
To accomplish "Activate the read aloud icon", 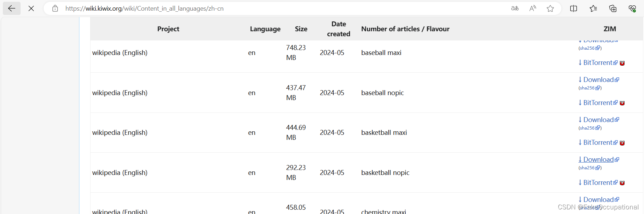I will coord(533,9).
